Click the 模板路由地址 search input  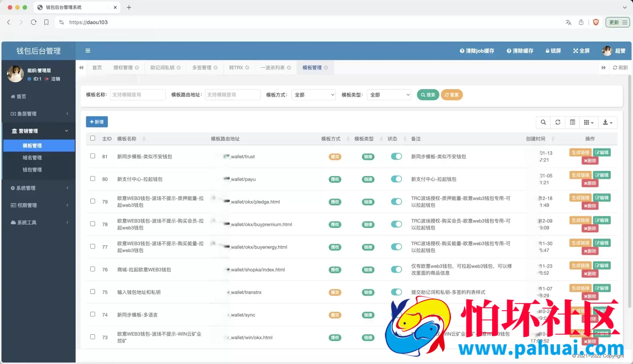click(x=233, y=95)
